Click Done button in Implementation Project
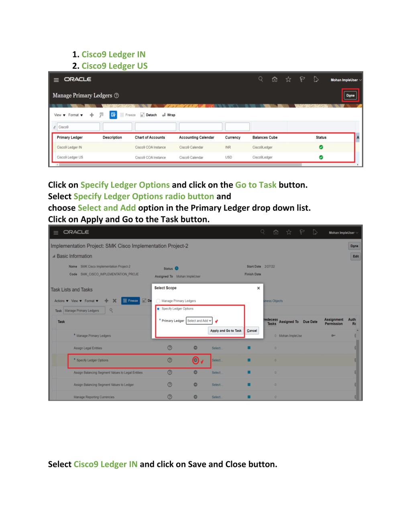 (354, 246)
